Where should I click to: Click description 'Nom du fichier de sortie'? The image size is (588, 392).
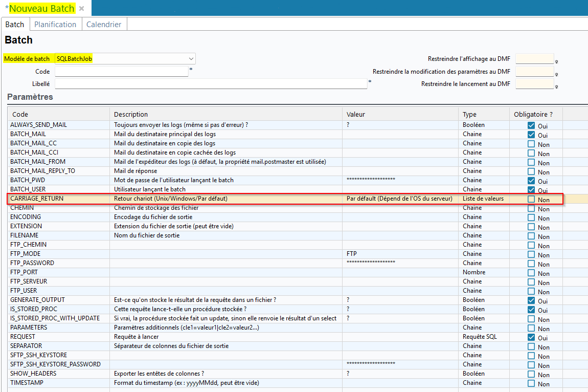pos(147,235)
